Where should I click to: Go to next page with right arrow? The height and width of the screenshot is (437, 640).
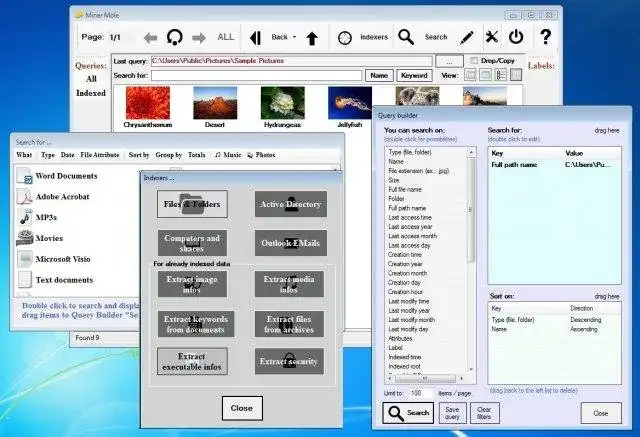199,38
